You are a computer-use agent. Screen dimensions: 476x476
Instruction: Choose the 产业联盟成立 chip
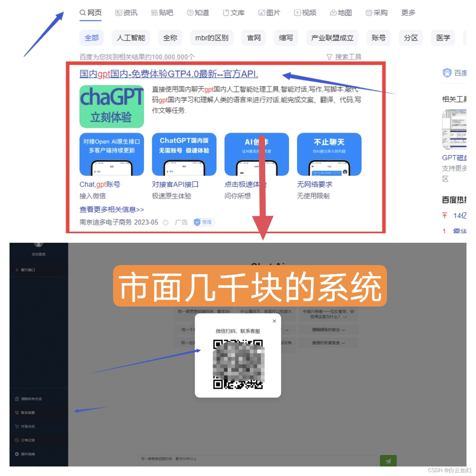332,38
